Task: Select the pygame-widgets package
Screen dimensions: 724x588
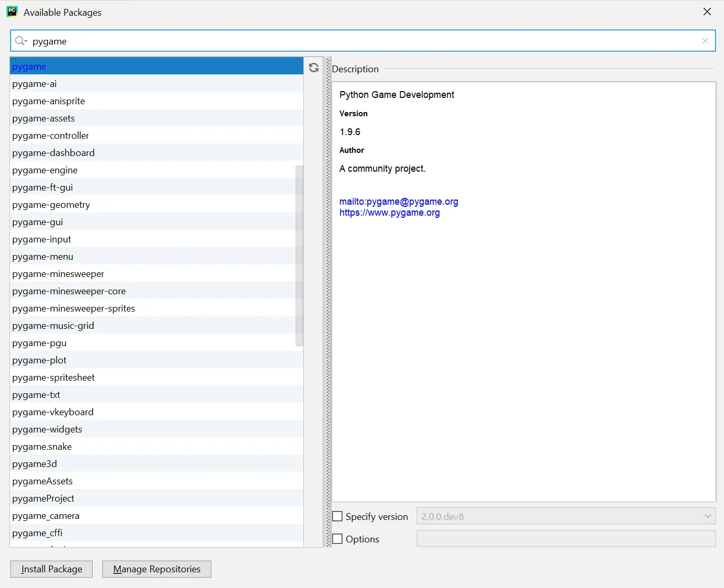Action: tap(157, 429)
